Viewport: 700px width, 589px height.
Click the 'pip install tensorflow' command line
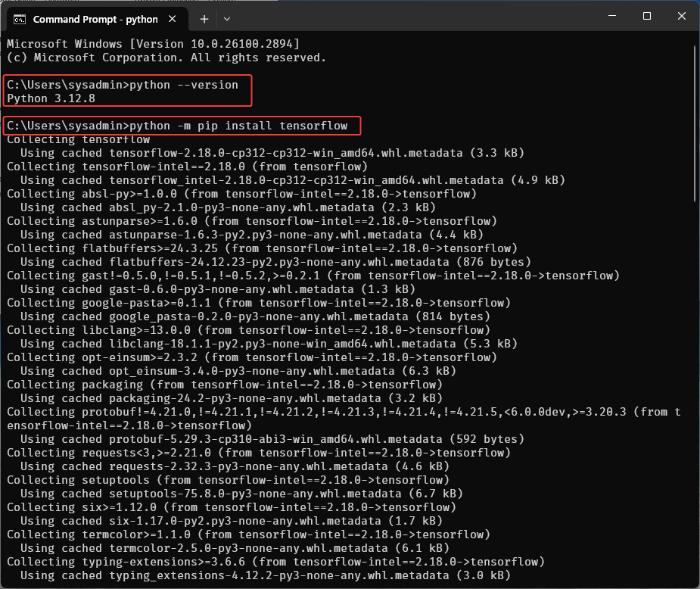click(x=238, y=126)
